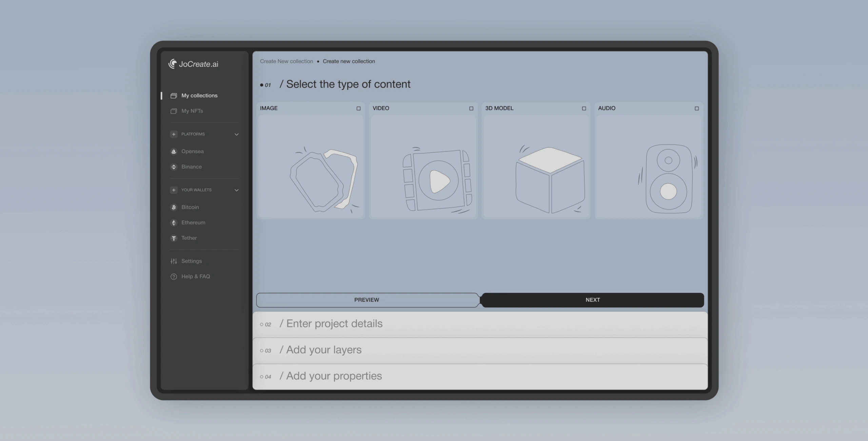
Task: Click the PREVIEW button
Action: pyautogui.click(x=367, y=300)
